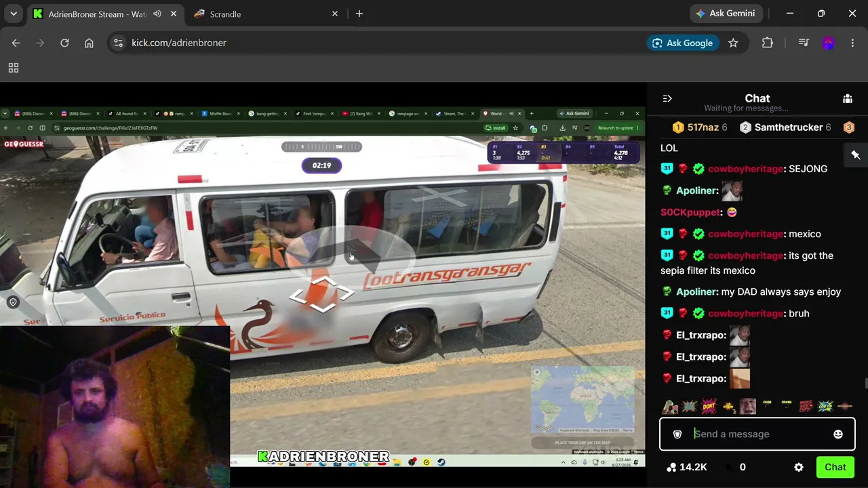Select the blonde hair quick emote
Viewport: 868px width, 488px height.
tap(670, 406)
